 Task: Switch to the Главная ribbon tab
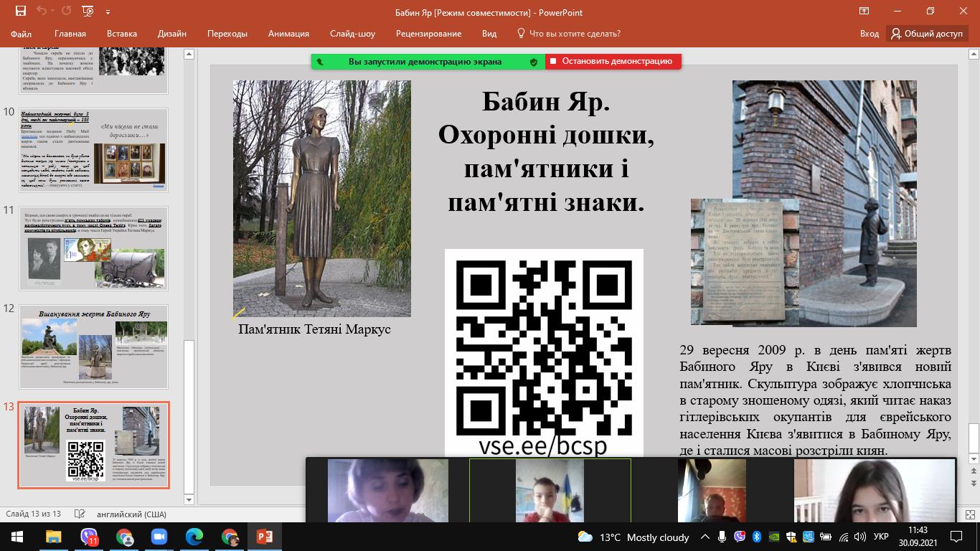pos(70,34)
